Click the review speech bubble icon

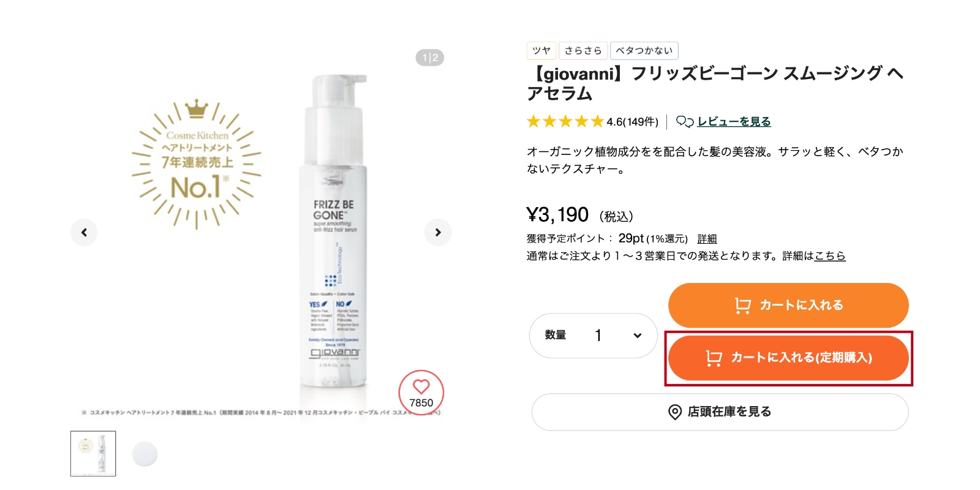click(x=684, y=121)
